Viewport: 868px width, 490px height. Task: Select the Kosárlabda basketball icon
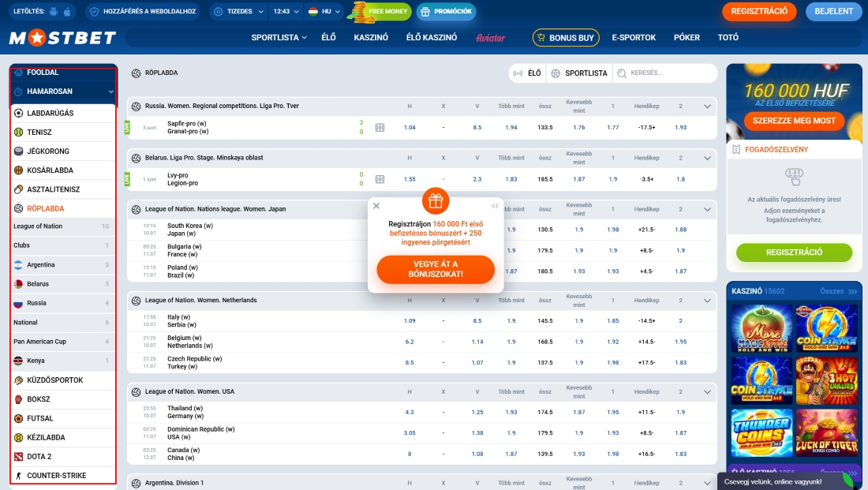18,170
